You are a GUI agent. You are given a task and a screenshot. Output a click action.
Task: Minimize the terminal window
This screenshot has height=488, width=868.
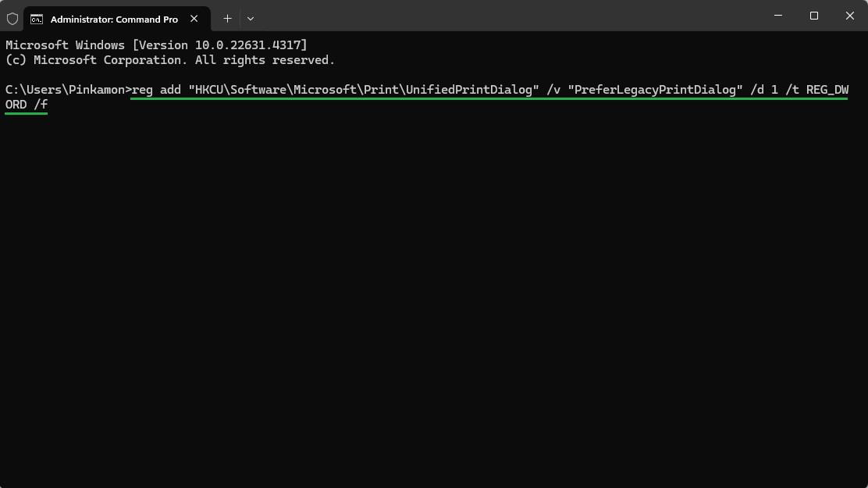(x=778, y=16)
